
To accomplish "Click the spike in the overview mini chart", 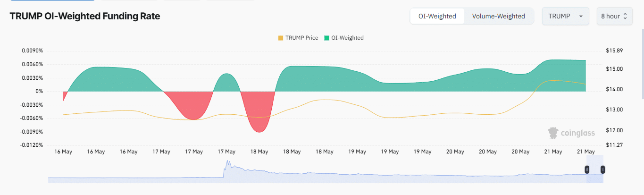I will pos(227,164).
